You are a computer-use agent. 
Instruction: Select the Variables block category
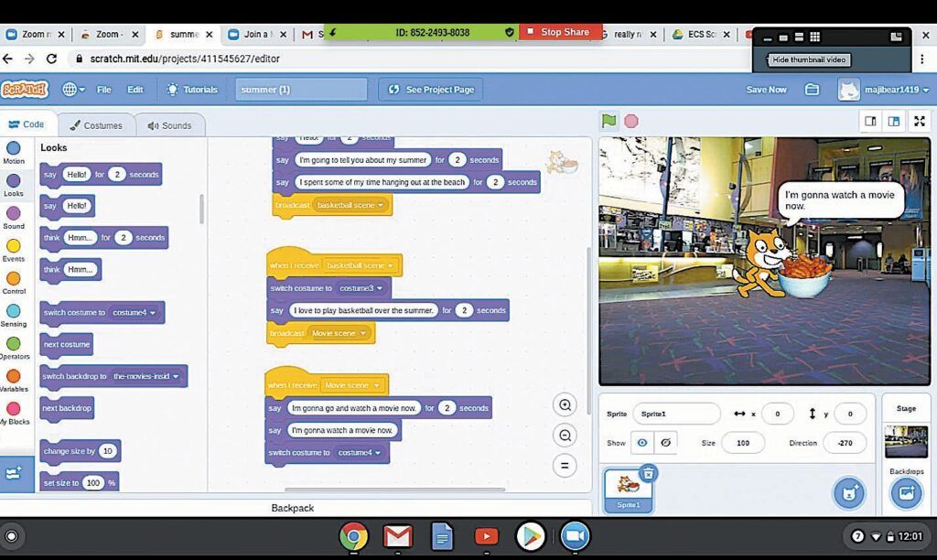(x=13, y=381)
